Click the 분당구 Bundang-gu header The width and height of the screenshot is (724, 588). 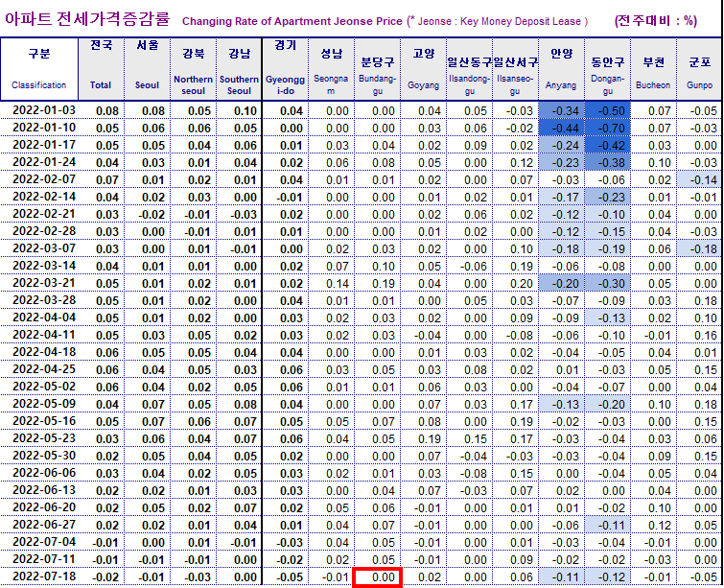377,69
